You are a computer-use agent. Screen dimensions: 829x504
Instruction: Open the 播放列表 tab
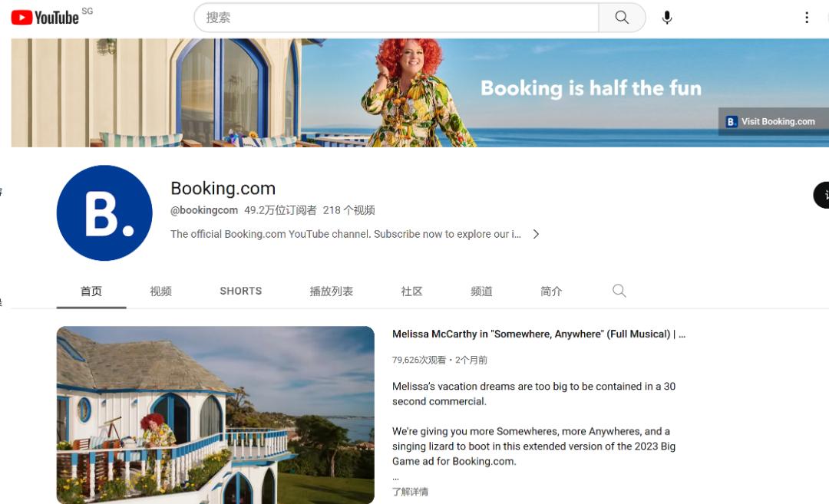tap(331, 291)
